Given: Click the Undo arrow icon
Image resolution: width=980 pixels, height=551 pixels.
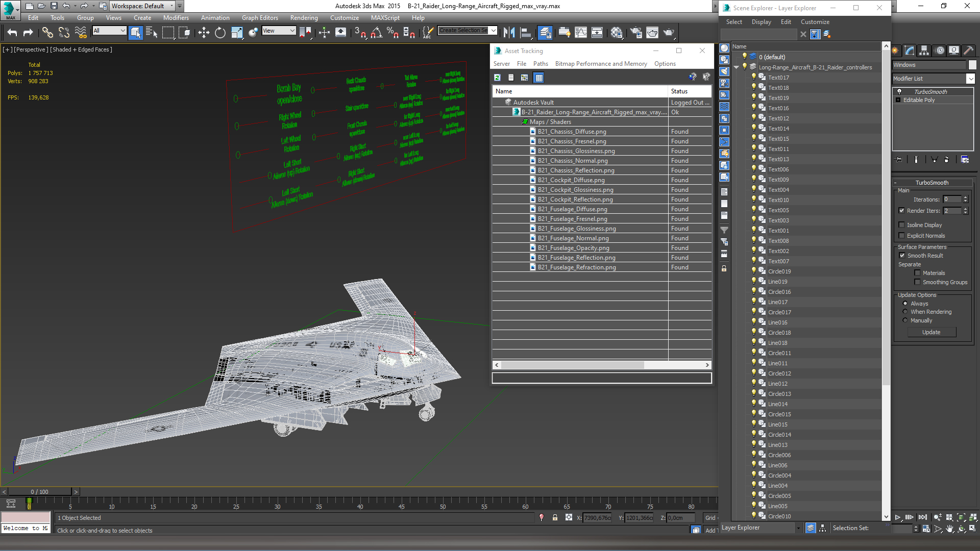Looking at the screenshot, I should [x=12, y=33].
